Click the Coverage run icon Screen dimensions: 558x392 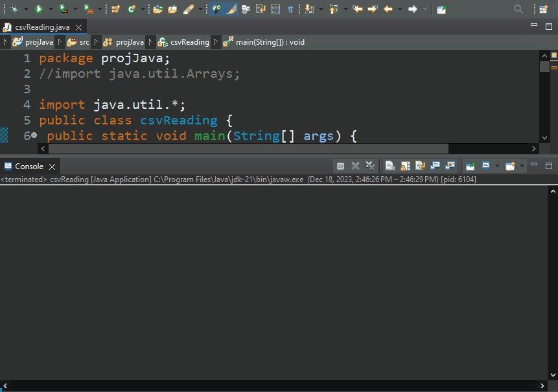(64, 9)
